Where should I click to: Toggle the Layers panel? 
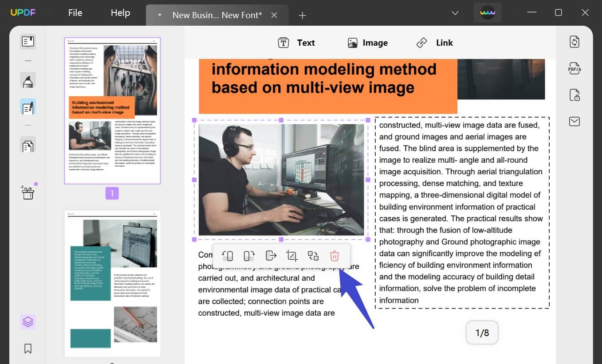point(28,321)
